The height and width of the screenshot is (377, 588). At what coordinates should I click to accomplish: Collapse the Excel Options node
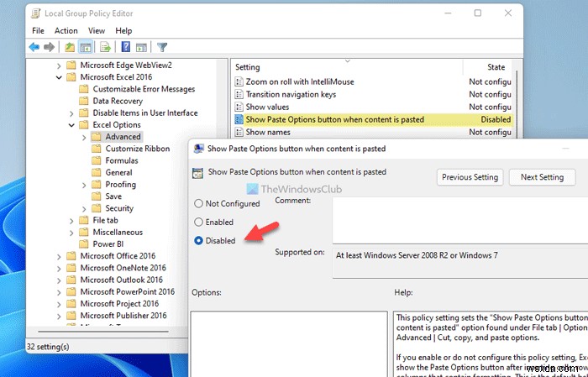pos(71,125)
